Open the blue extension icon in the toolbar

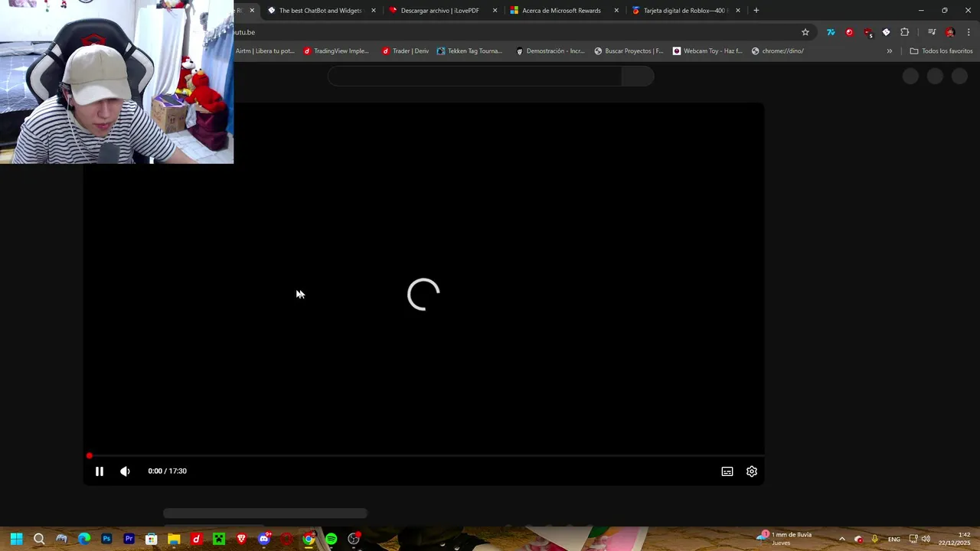click(831, 32)
